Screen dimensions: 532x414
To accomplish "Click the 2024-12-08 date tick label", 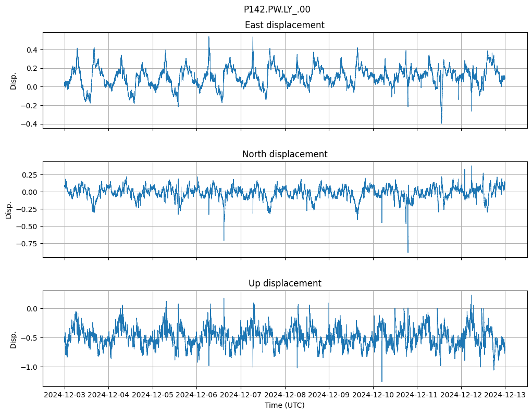I will (x=285, y=395).
